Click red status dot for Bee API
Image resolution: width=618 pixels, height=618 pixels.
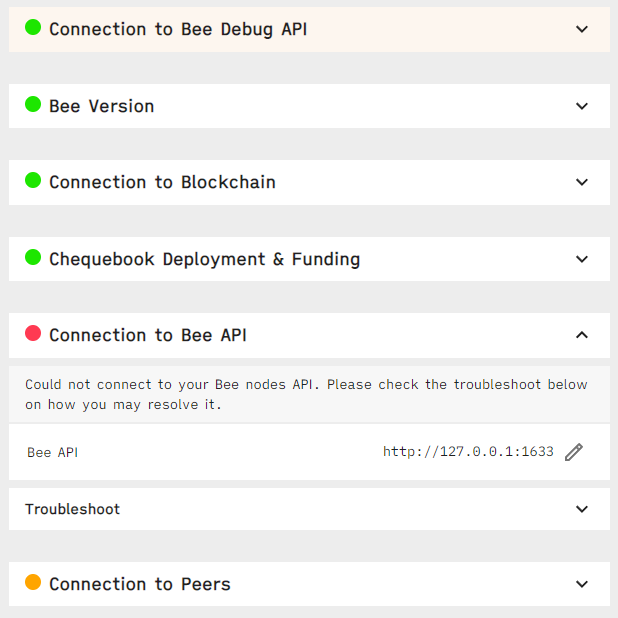click(x=33, y=334)
